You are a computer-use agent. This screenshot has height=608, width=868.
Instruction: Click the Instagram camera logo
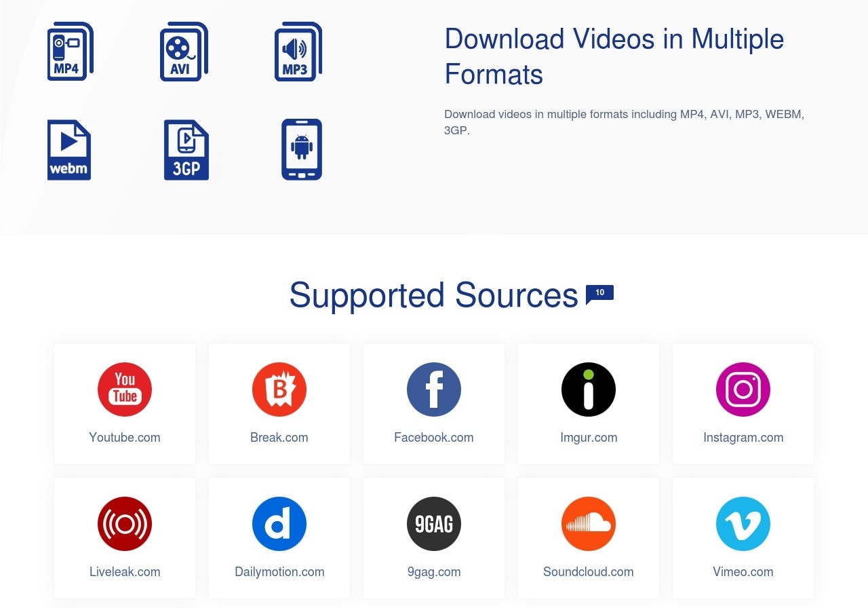pyautogui.click(x=743, y=389)
